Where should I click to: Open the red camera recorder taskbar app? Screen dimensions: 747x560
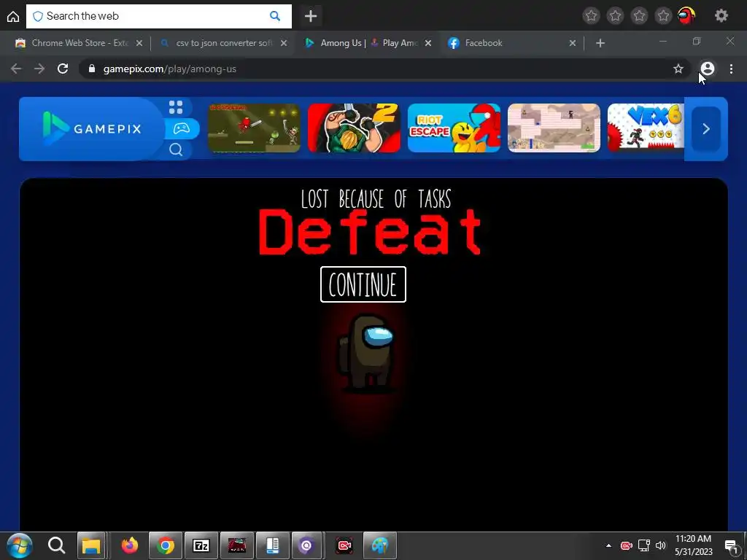pyautogui.click(x=344, y=545)
